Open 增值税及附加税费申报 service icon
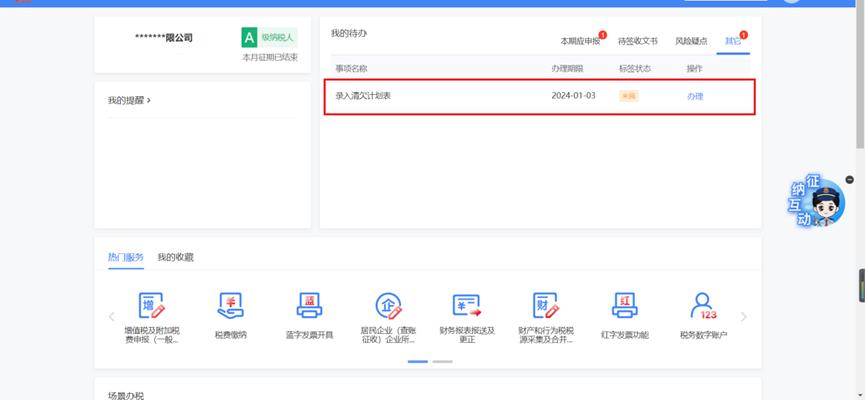This screenshot has width=865, height=400. tap(152, 305)
